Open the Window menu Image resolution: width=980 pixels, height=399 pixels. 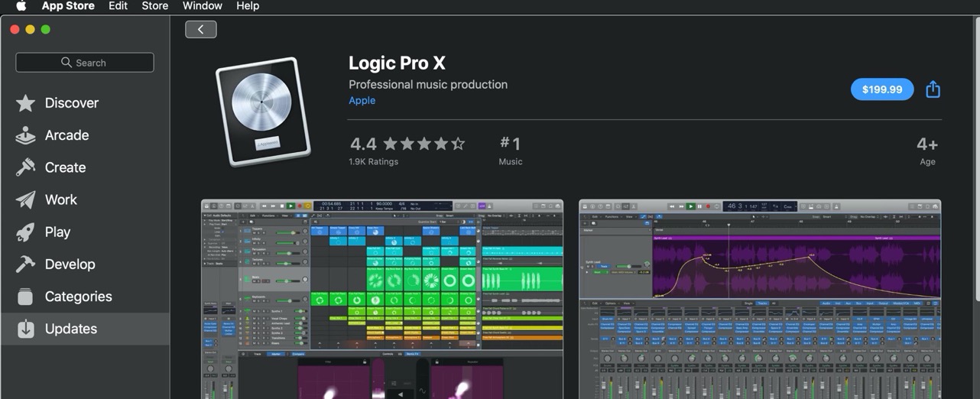(x=203, y=5)
